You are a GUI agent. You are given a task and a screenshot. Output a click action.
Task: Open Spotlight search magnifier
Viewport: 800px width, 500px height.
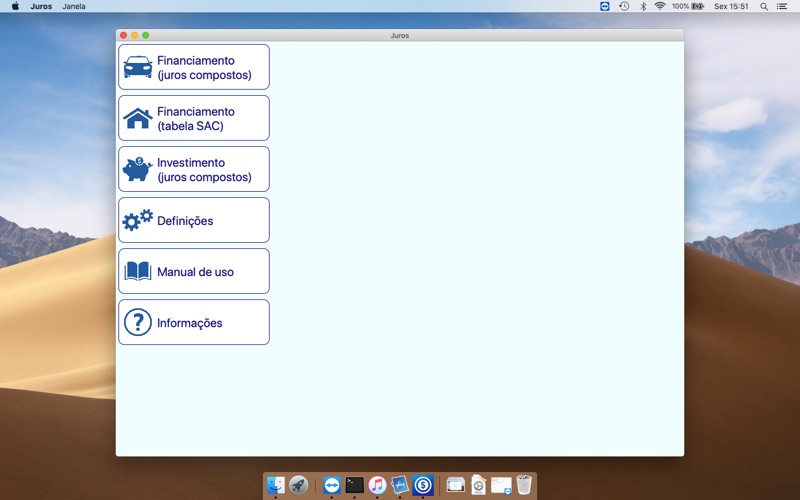click(x=764, y=6)
